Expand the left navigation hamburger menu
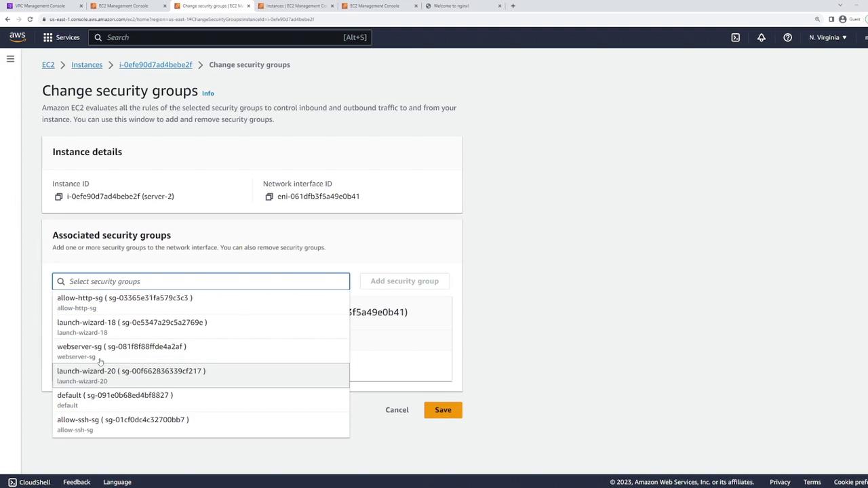 tap(10, 59)
